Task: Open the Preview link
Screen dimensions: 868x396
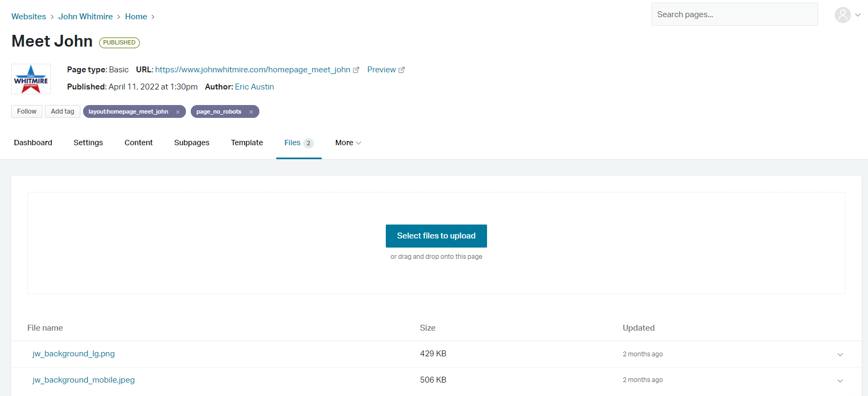Action: (381, 70)
